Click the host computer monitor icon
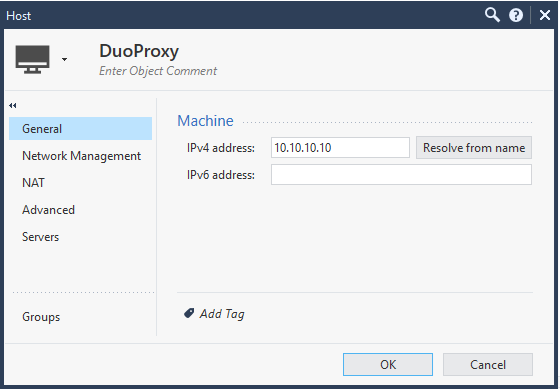 tap(32, 59)
